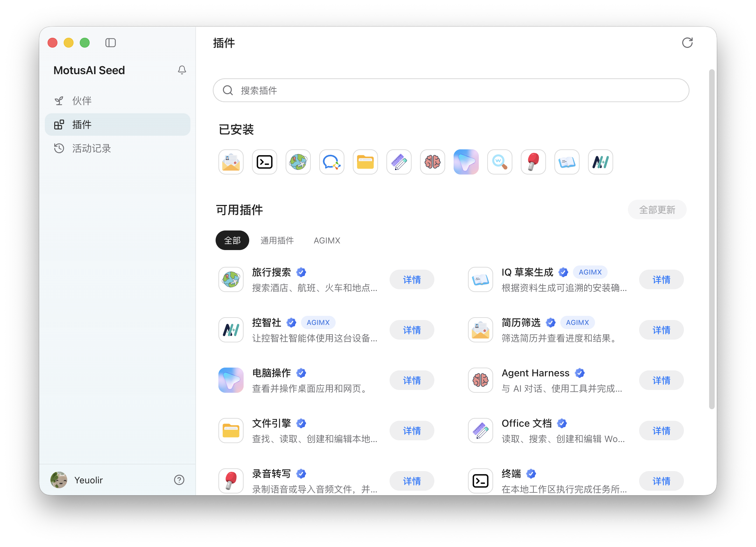This screenshot has height=547, width=756.
Task: Open 详情 for 终端
Action: click(661, 481)
